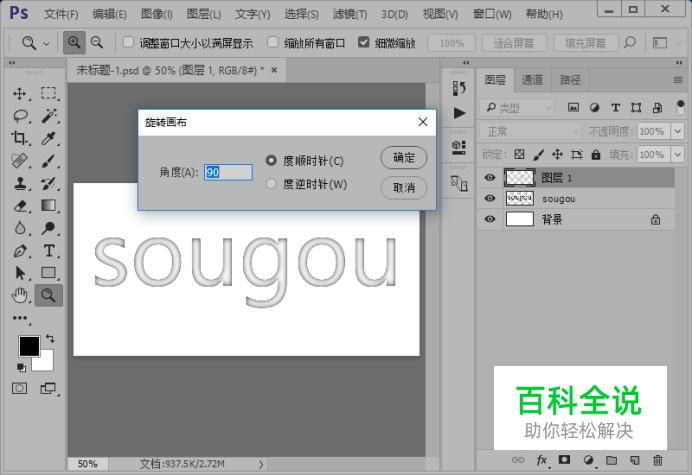This screenshot has width=692, height=475.
Task: Select the Hand tool
Action: (x=19, y=295)
